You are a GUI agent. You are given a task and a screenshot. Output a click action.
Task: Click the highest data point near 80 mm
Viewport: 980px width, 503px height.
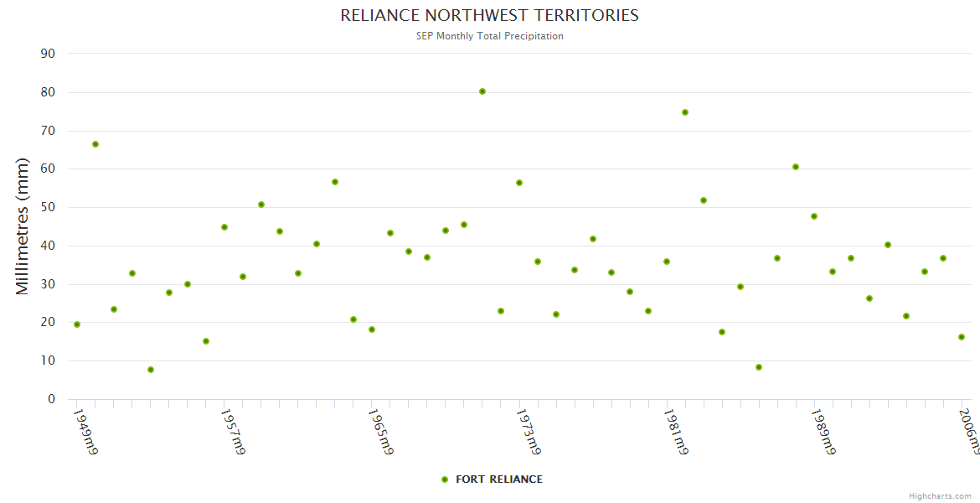482,91
